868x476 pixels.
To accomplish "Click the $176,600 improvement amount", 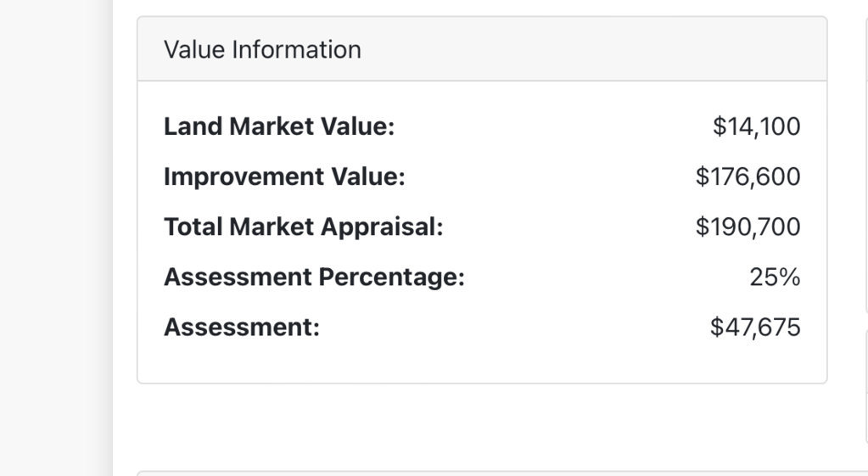I will [x=748, y=177].
